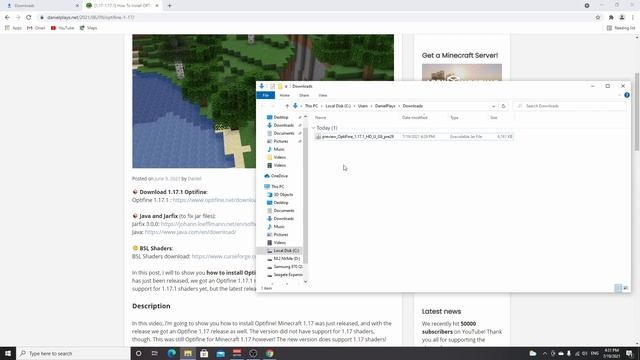Click the File Explorer help question mark icon
640x360 pixels.
627,95
